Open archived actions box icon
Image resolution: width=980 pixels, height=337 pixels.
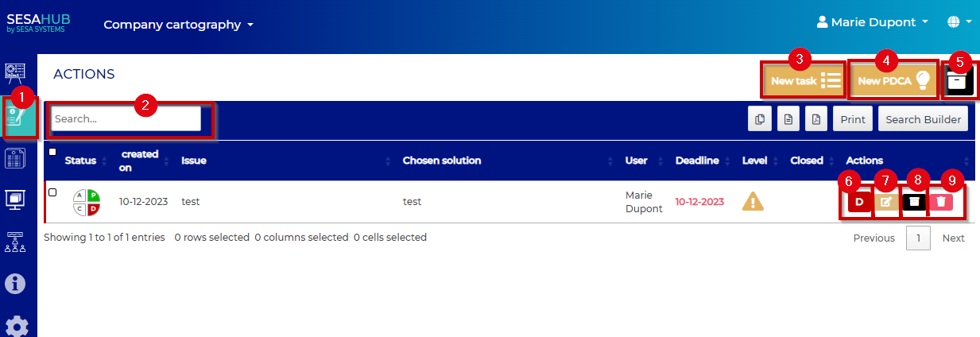[959, 80]
